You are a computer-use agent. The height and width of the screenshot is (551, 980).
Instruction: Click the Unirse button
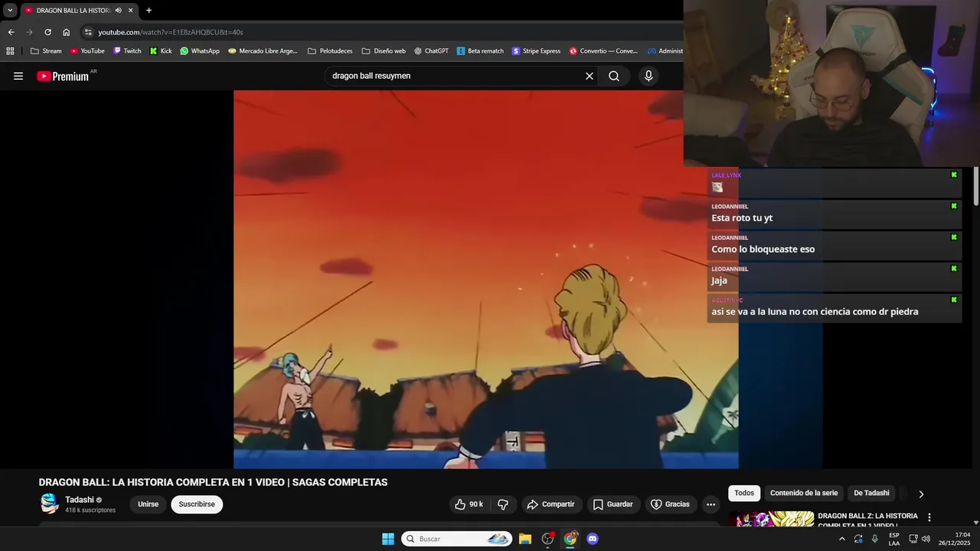pyautogui.click(x=148, y=504)
